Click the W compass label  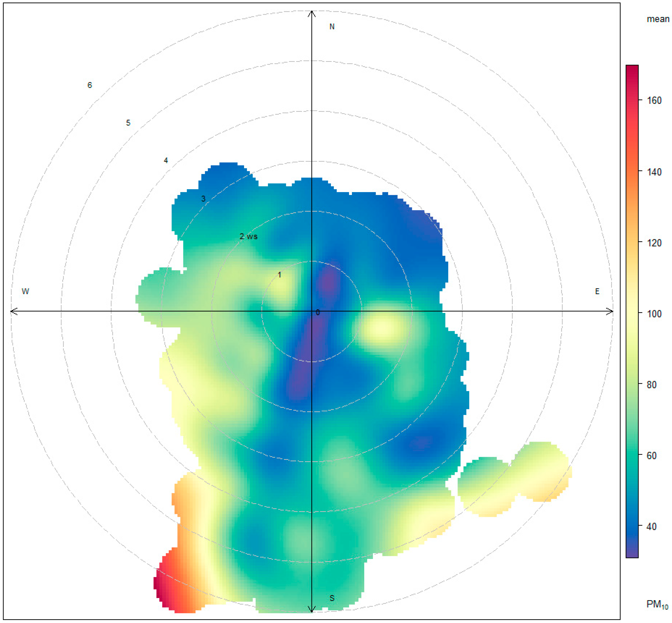point(25,291)
